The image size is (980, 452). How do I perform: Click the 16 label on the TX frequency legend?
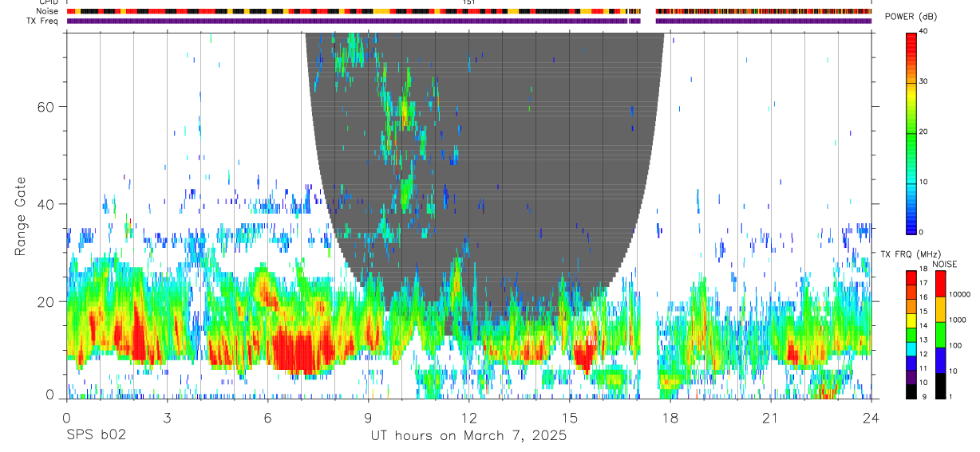pos(923,297)
